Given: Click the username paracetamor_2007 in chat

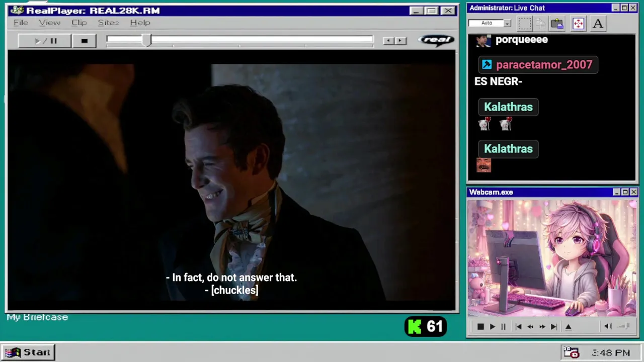Looking at the screenshot, I should (x=544, y=64).
